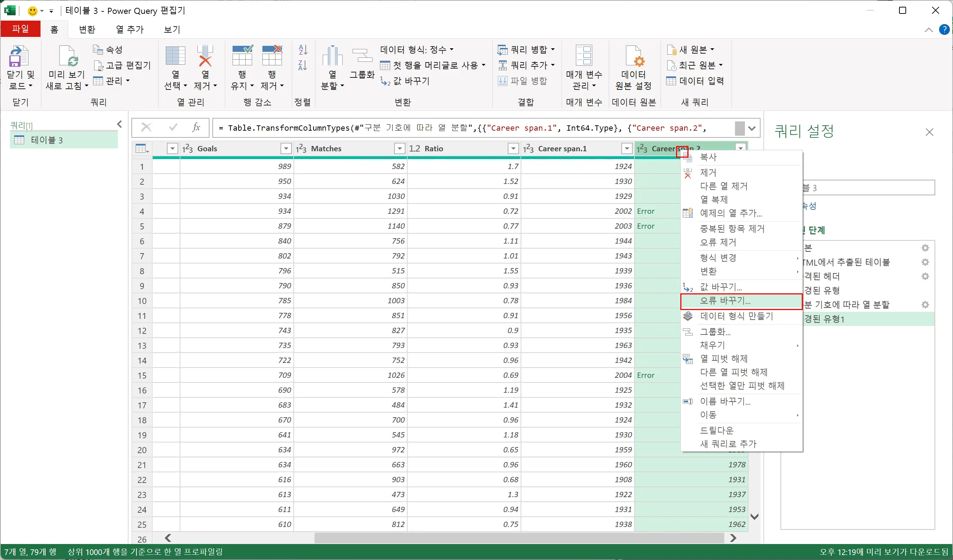Select 오류 바꾸기 in the context menu

[725, 301]
